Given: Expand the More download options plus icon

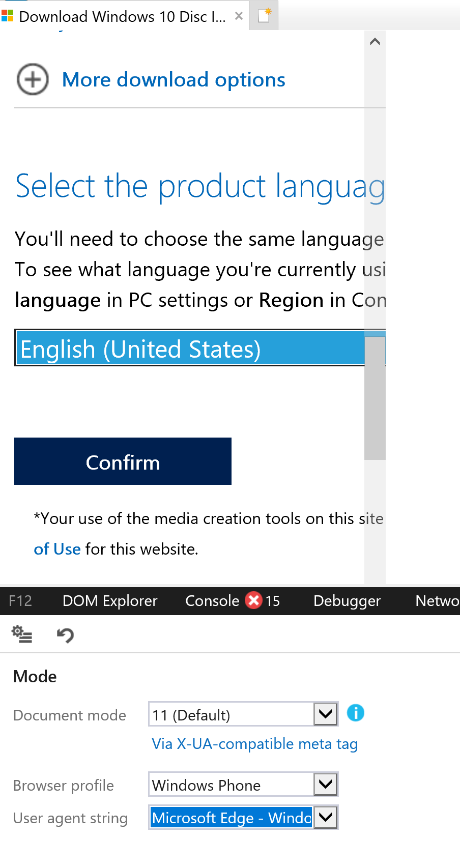Looking at the screenshot, I should click(33, 79).
